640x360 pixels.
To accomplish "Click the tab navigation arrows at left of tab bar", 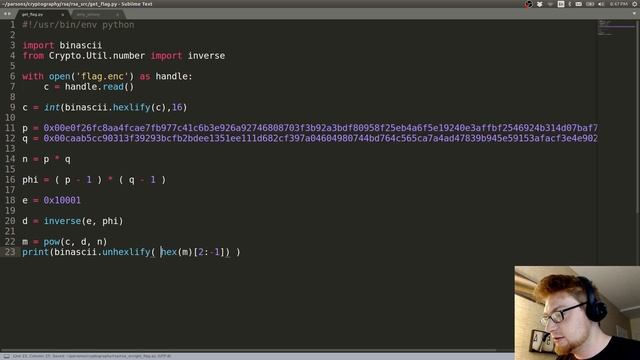I will click(7, 14).
